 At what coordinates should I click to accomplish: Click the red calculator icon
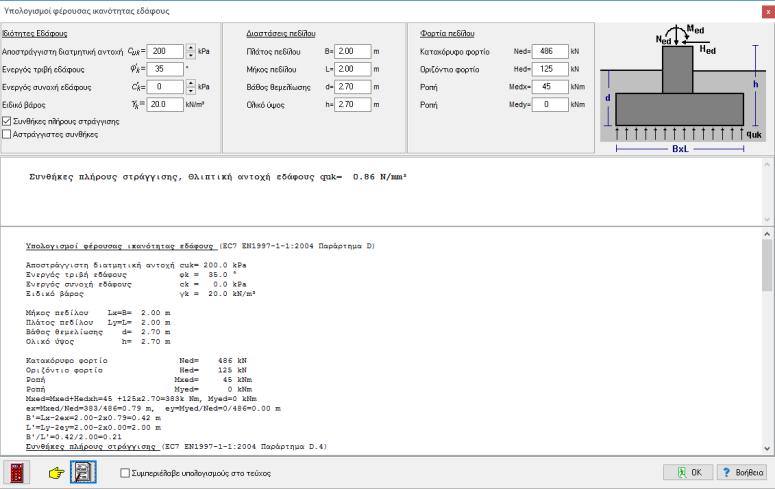tap(17, 473)
